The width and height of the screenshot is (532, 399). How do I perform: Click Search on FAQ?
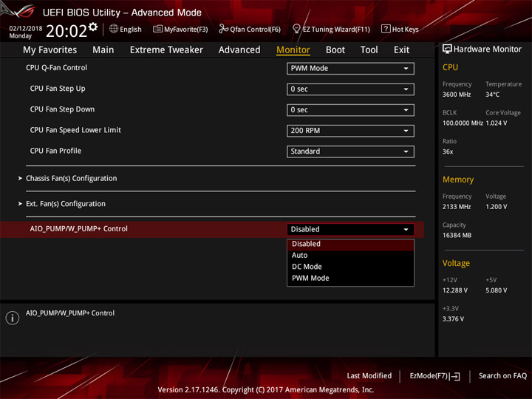[502, 376]
